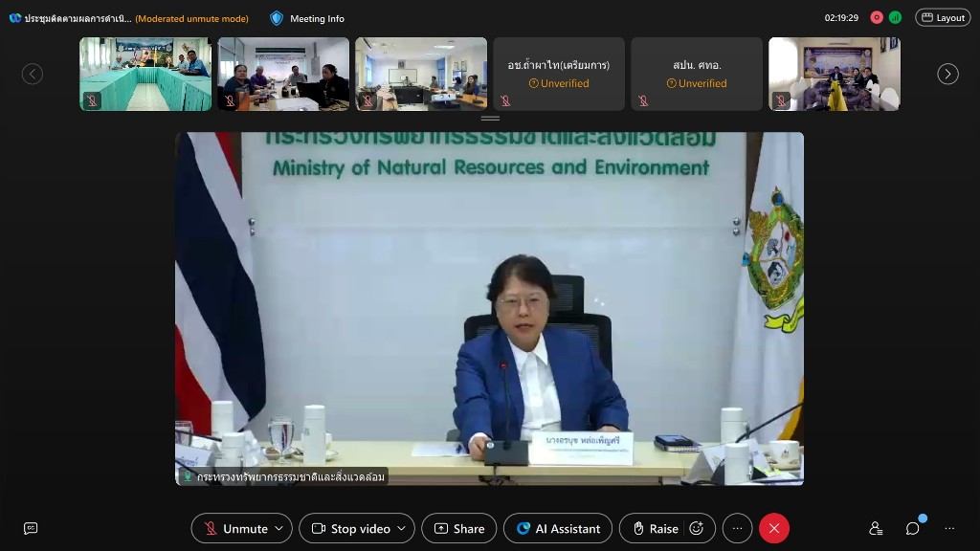Click the red recording indicator icon

(877, 17)
